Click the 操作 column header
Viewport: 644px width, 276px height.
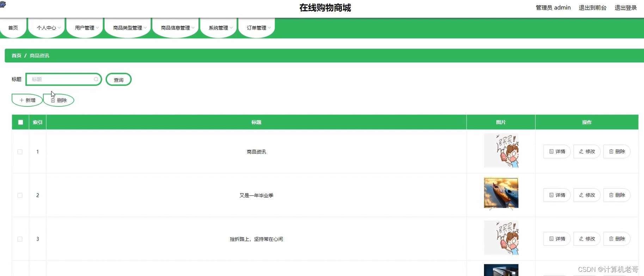click(x=587, y=122)
